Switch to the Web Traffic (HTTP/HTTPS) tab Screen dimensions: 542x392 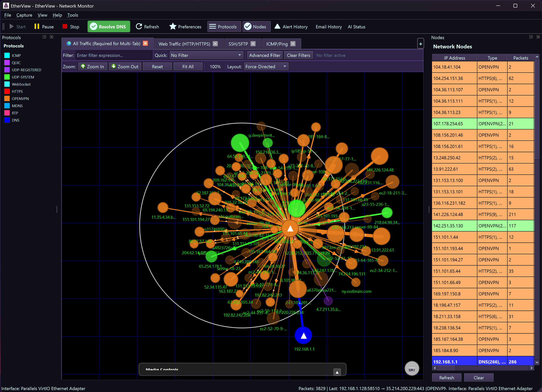click(185, 43)
